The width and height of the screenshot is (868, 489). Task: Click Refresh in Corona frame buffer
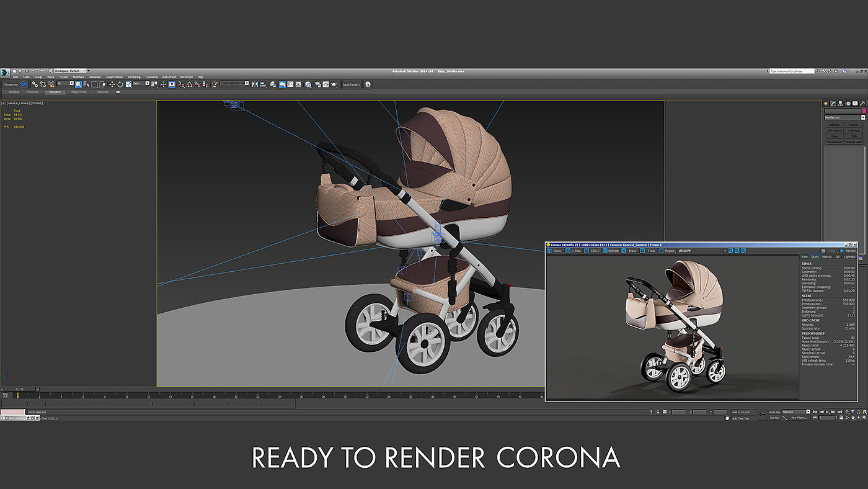(611, 251)
